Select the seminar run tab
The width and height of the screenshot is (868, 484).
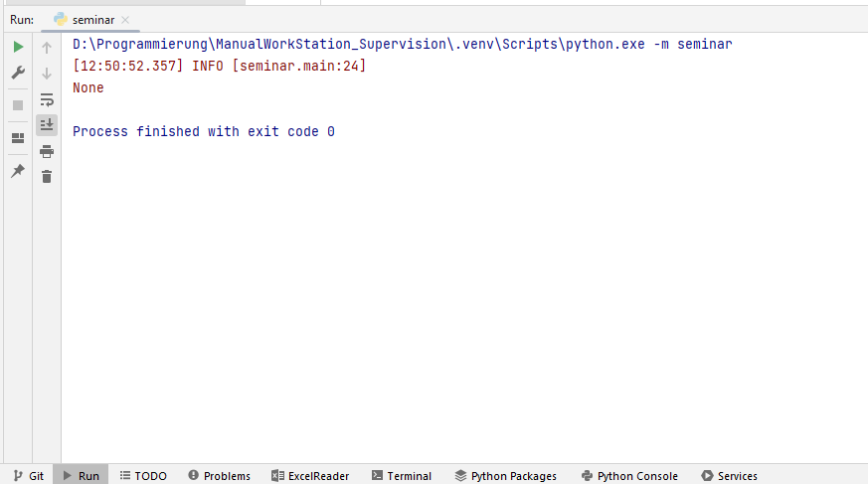(x=90, y=20)
